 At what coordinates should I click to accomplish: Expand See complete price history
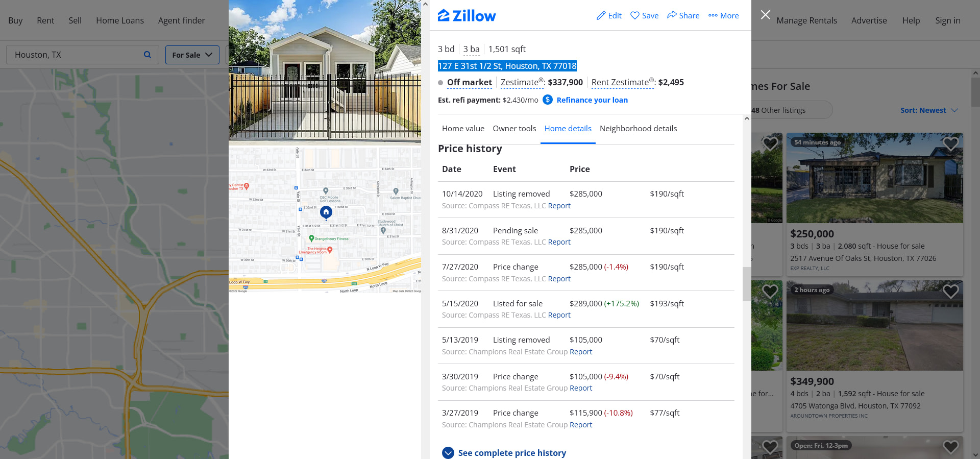pyautogui.click(x=504, y=453)
